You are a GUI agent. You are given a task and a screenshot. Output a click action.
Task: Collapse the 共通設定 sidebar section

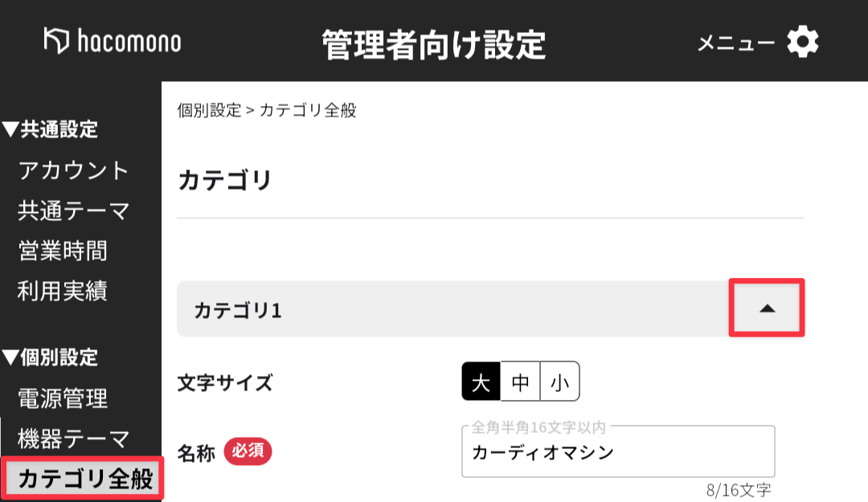pos(50,129)
